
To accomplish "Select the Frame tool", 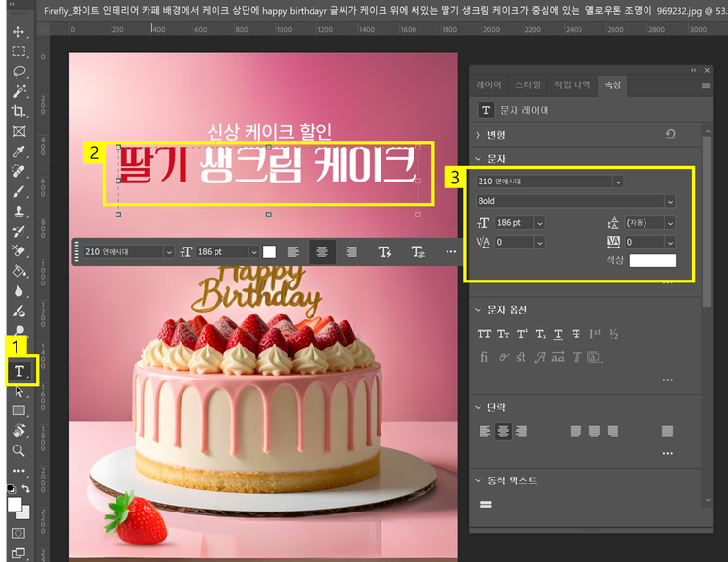I will 18,131.
